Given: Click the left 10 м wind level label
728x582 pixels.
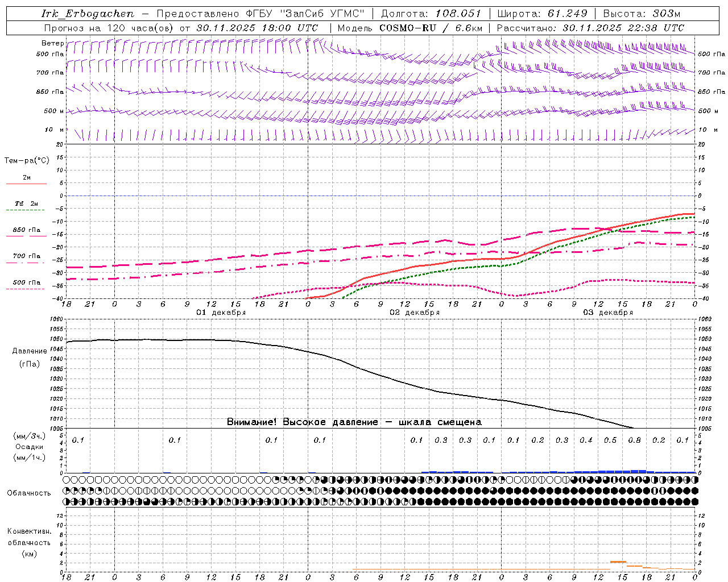Looking at the screenshot, I should click(x=54, y=130).
